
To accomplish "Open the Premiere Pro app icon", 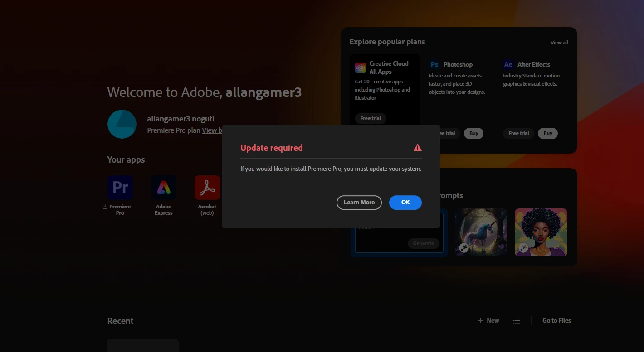I will [x=120, y=188].
